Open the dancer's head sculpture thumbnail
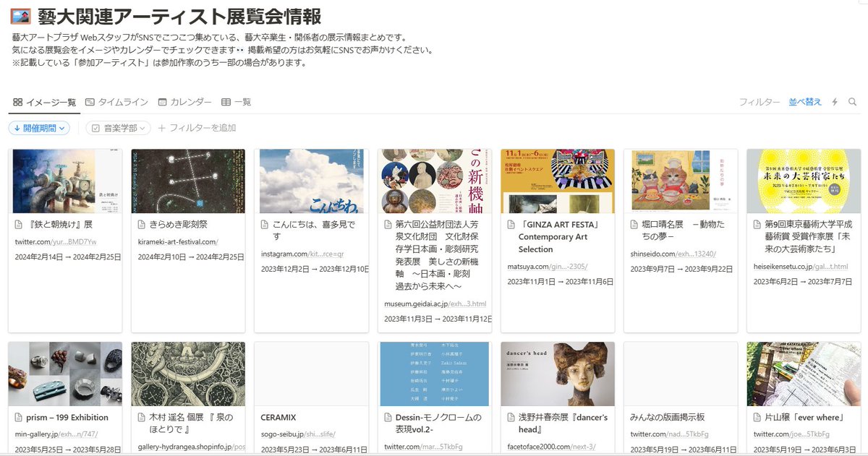Screen dimensions: 868x456 pyautogui.click(x=557, y=374)
